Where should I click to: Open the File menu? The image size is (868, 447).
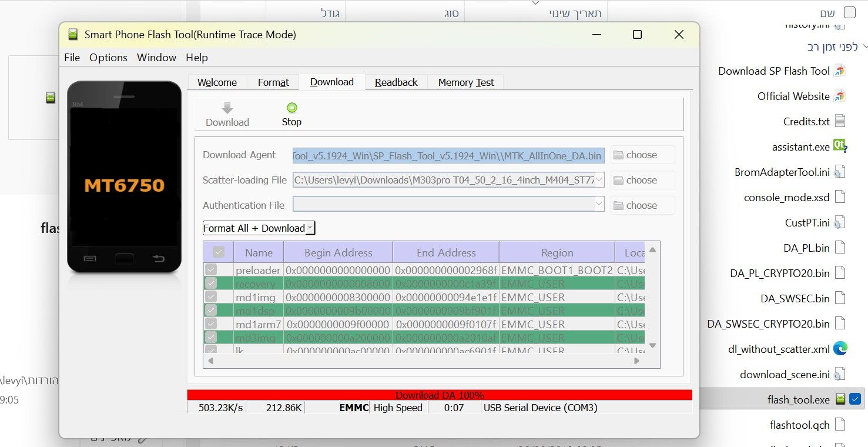72,57
